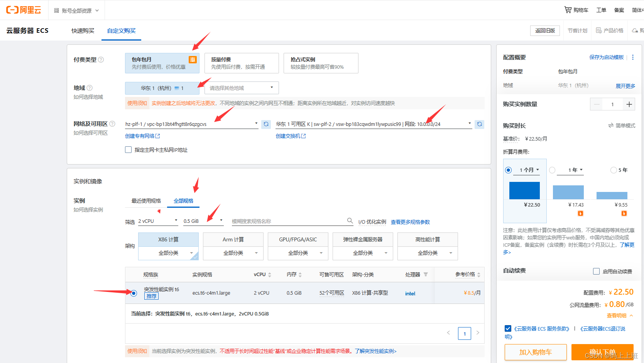Choose 抢占式实例 billing option
The width and height of the screenshot is (644, 363).
(x=321, y=63)
